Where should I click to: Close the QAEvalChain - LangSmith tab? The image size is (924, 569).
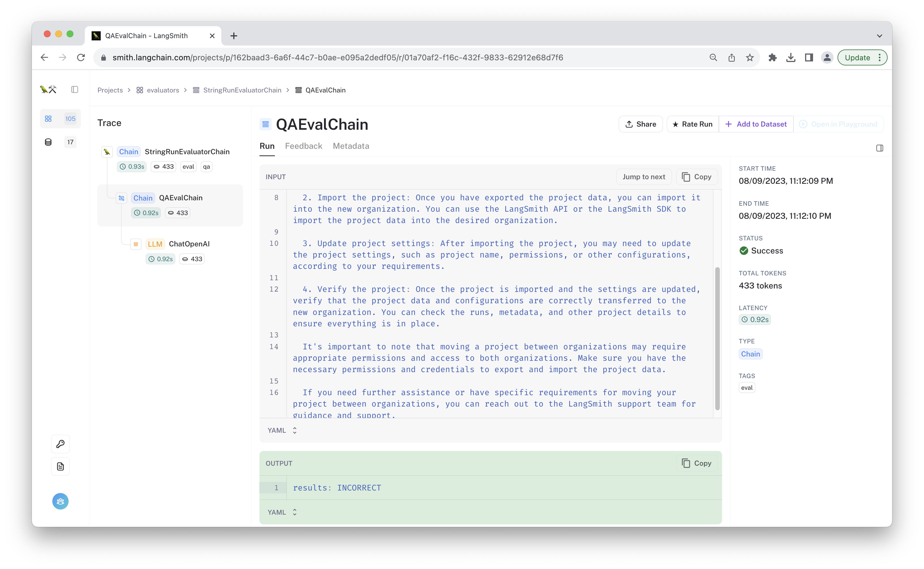(212, 36)
